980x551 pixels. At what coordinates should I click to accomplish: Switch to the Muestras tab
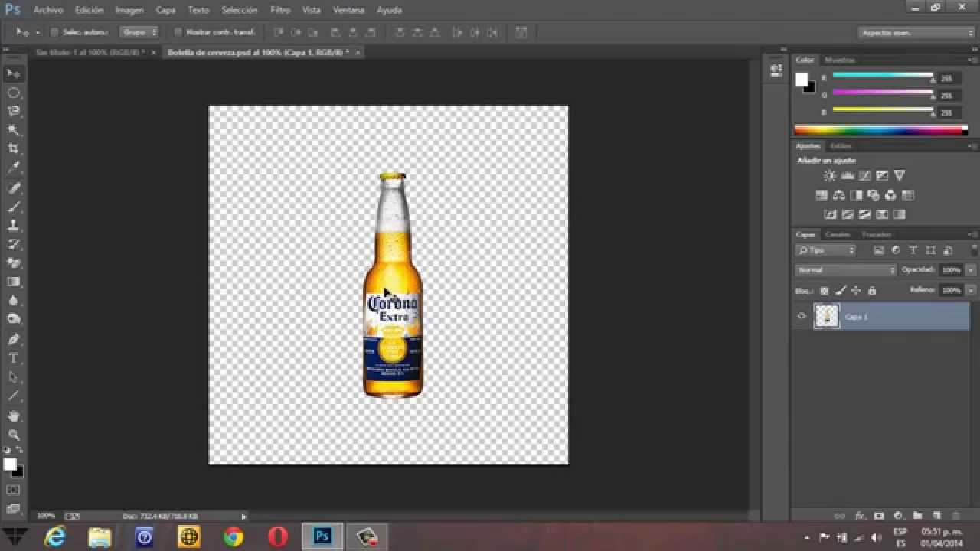839,60
